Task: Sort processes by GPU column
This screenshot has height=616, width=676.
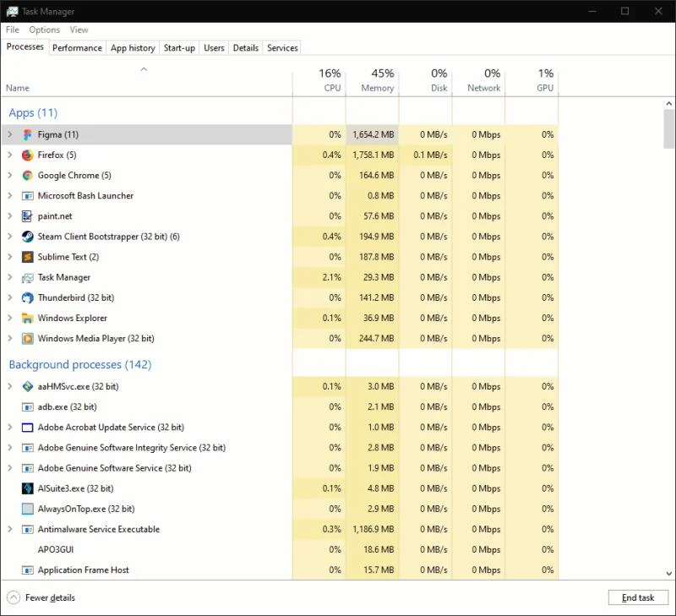Action: pyautogui.click(x=532, y=80)
